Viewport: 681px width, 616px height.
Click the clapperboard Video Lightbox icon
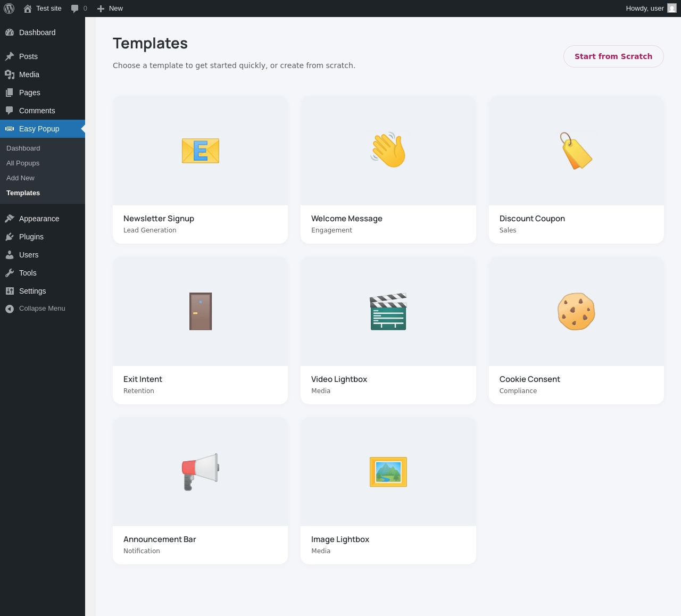pyautogui.click(x=388, y=311)
